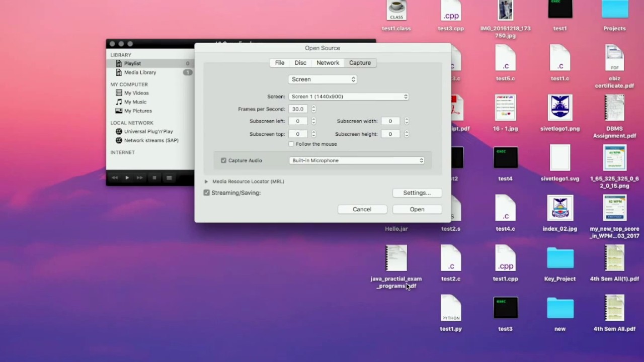This screenshot has height=362, width=644.
Task: Click the Open button
Action: (x=417, y=209)
